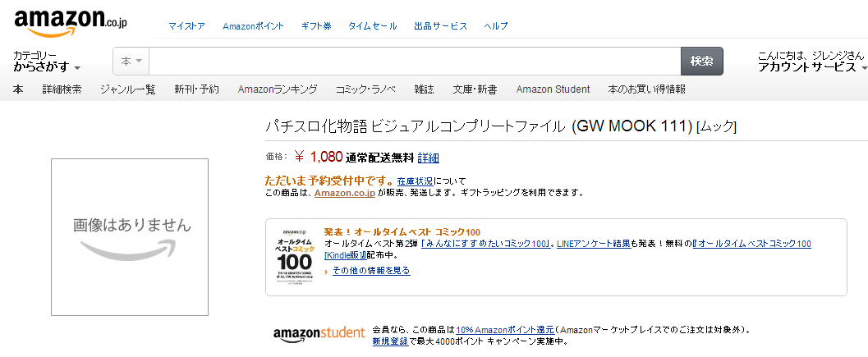
Task: Switch to コミック・ラノベ section
Action: pos(365,89)
